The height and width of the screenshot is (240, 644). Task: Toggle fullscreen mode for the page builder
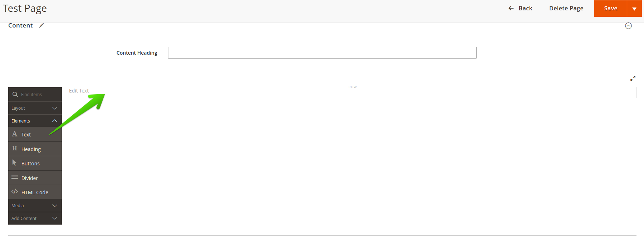pos(633,78)
